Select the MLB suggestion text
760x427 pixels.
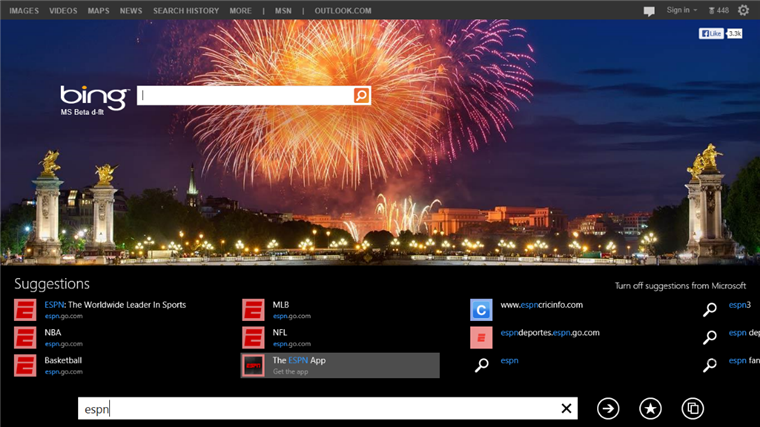pyautogui.click(x=281, y=305)
